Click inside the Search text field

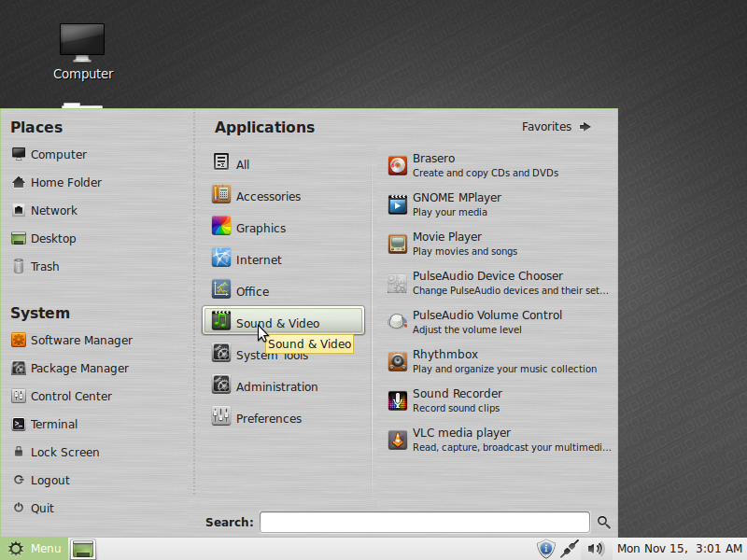pyautogui.click(x=424, y=523)
